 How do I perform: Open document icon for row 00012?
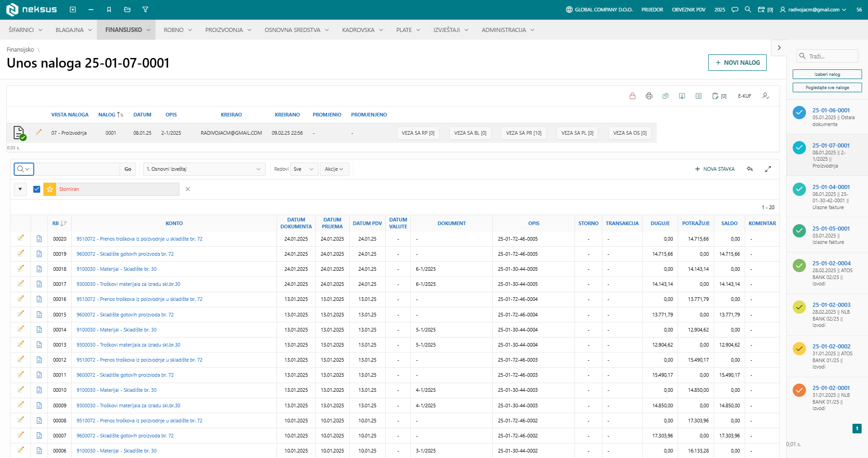[x=39, y=360]
